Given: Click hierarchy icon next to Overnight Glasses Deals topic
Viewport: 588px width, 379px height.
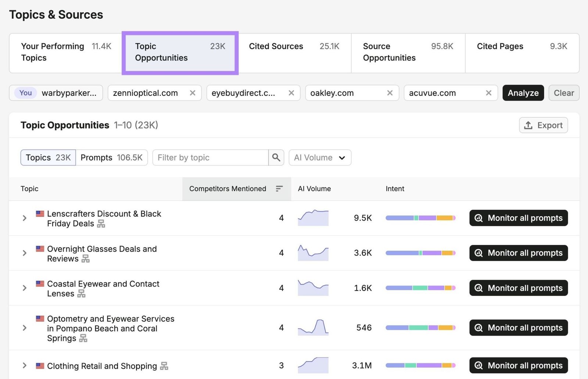Looking at the screenshot, I should (86, 259).
